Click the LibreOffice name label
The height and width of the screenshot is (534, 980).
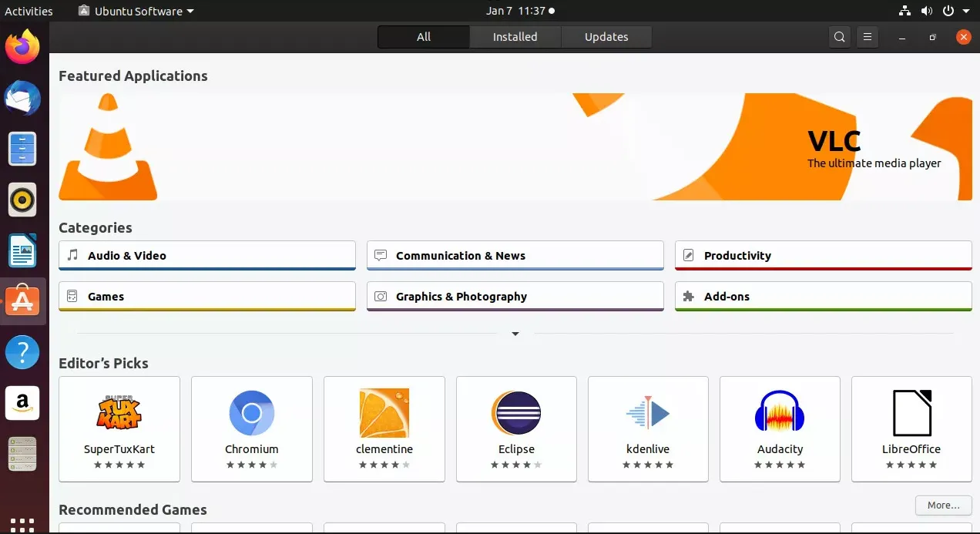911,449
